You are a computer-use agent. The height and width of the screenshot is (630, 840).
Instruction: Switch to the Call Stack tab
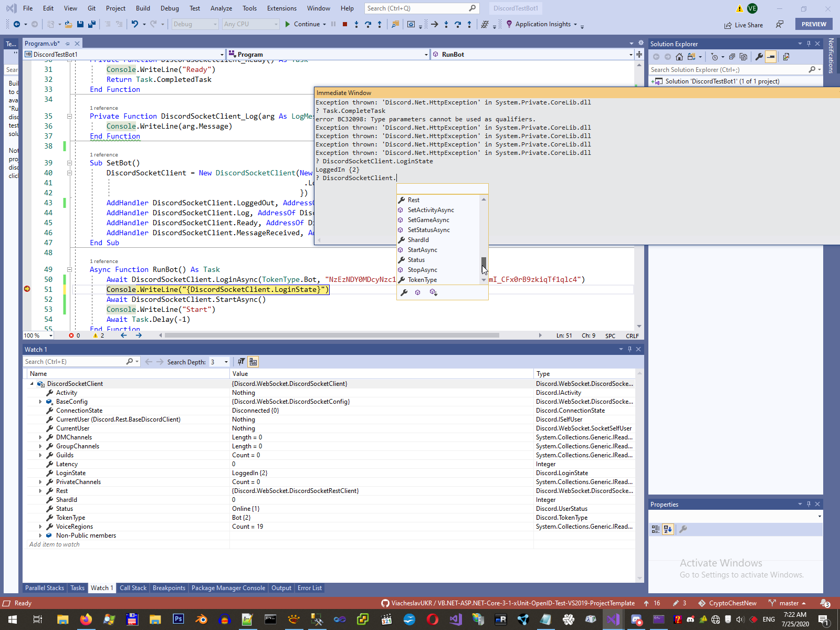coord(133,588)
